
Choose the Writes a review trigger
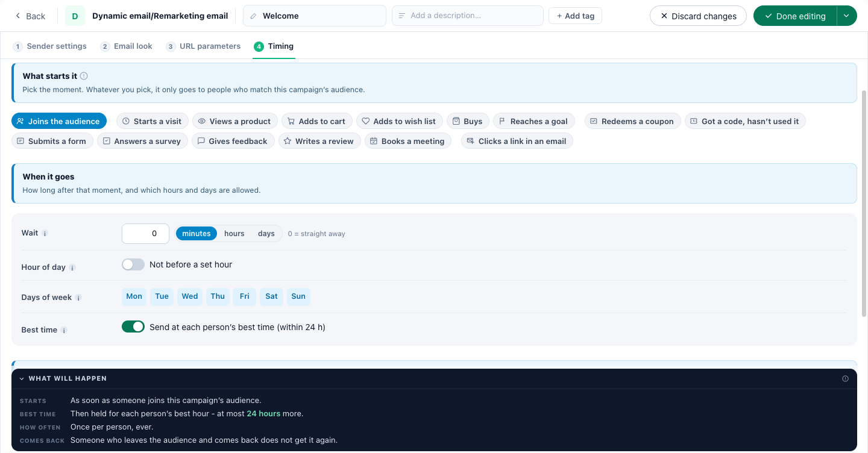[x=319, y=141]
